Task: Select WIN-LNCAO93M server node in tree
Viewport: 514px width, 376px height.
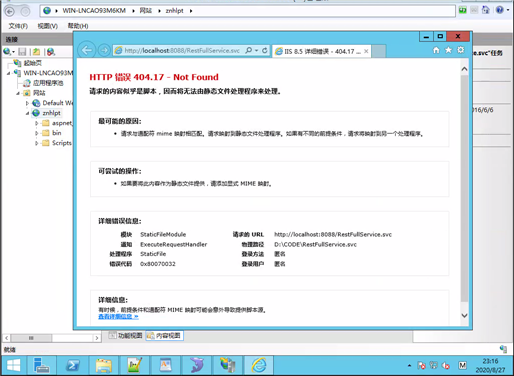Action: 48,73
